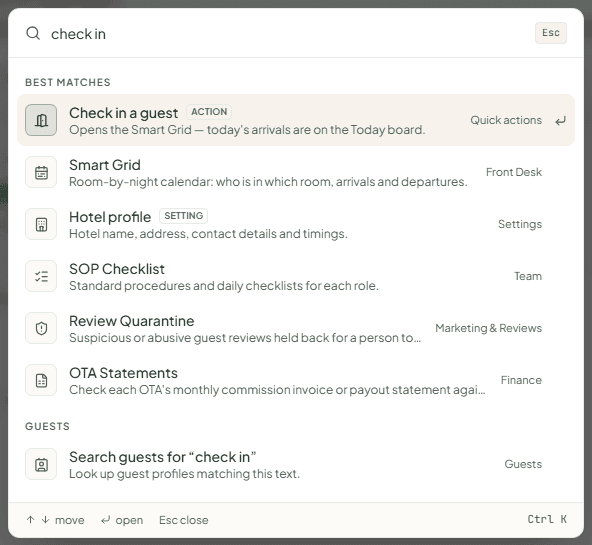Click 'Opens the Smart Grid' description text
This screenshot has height=545, width=592.
click(247, 130)
